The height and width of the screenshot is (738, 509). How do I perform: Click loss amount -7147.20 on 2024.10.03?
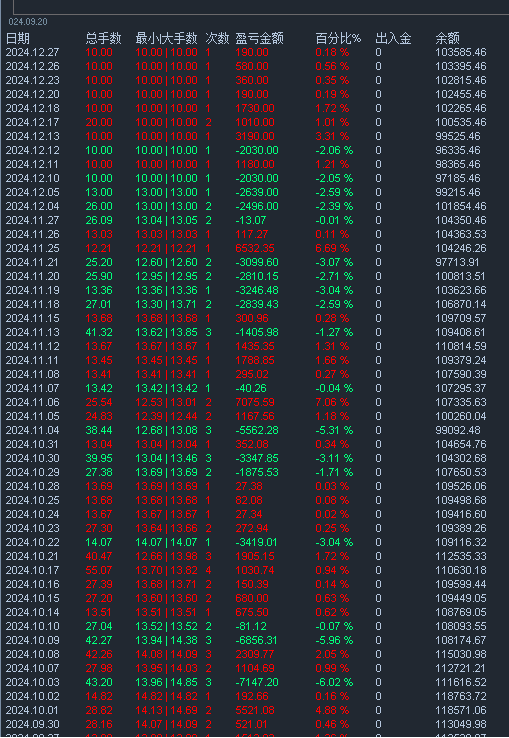coord(257,682)
